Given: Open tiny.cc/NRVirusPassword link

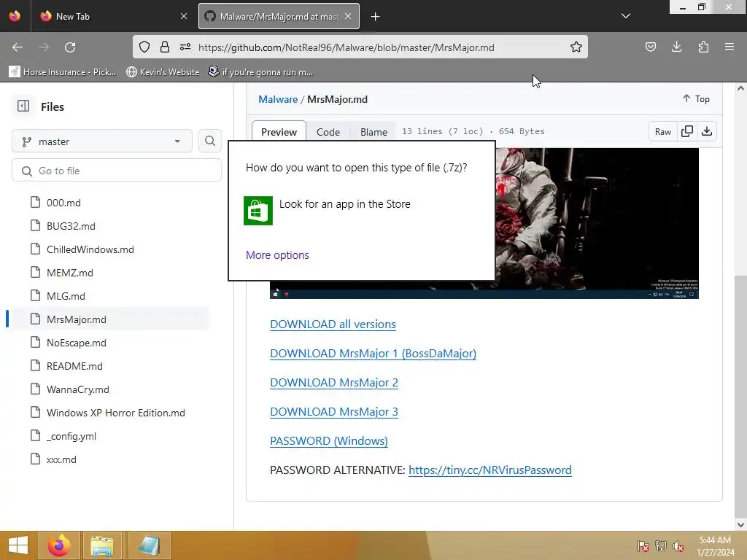Looking at the screenshot, I should pos(489,470).
